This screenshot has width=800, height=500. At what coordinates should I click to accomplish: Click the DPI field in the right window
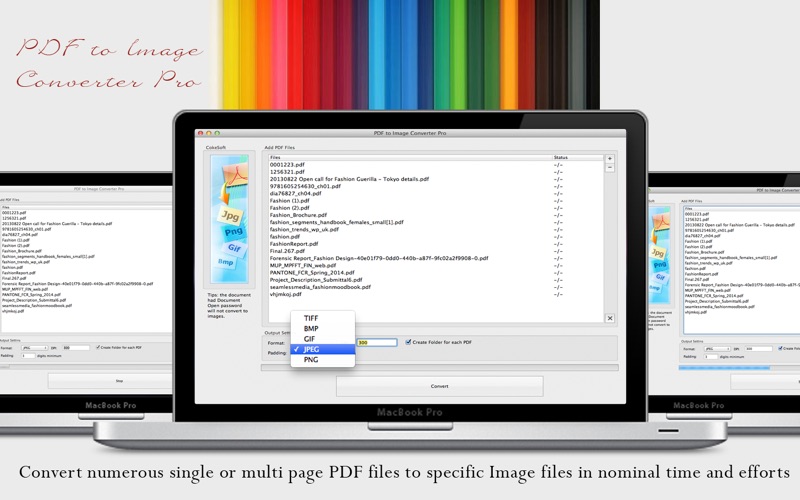(759, 349)
